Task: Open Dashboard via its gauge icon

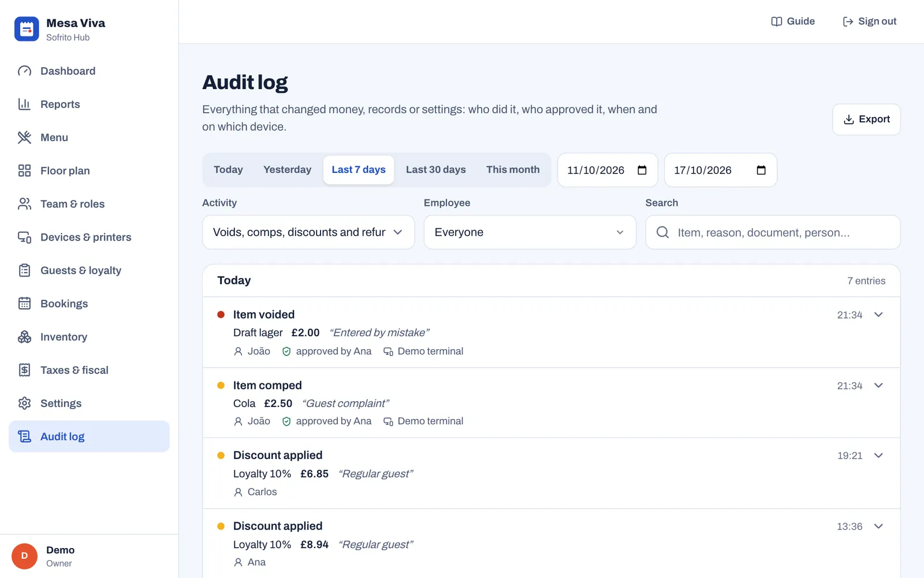Action: 24,71
